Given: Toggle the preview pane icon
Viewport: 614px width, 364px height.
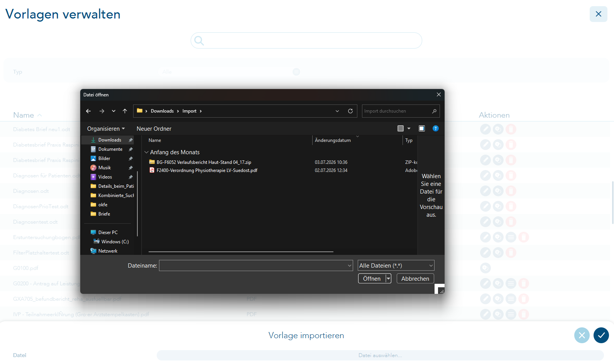Looking at the screenshot, I should point(422,128).
